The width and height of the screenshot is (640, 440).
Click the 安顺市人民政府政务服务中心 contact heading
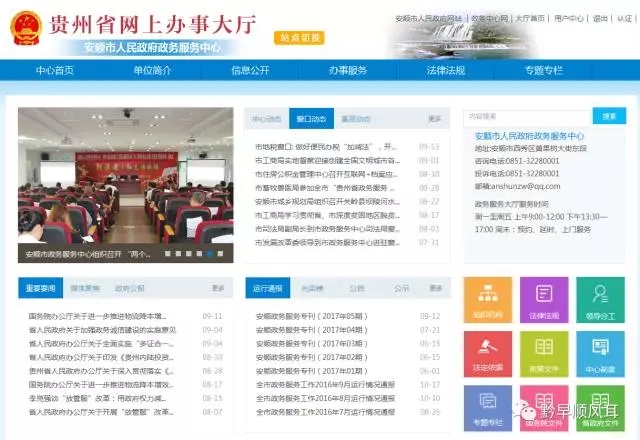coord(529,136)
